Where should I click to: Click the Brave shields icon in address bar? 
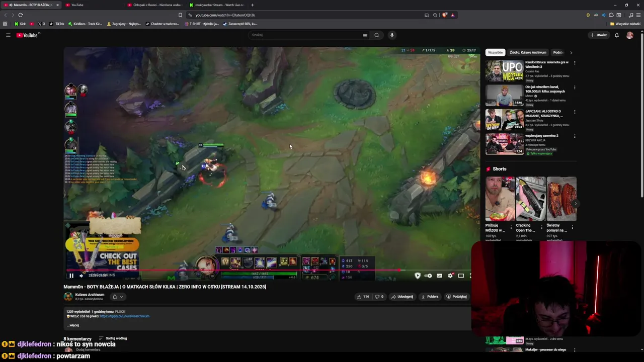pyautogui.click(x=444, y=15)
